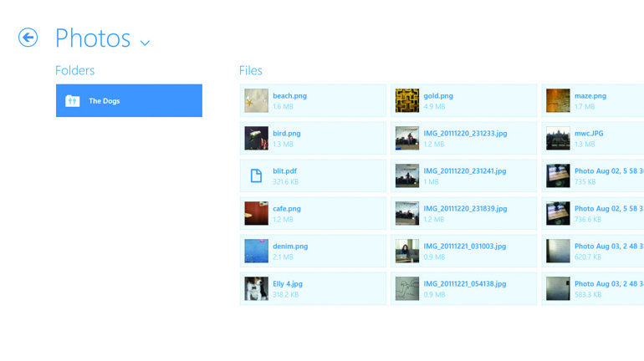Click the maze.png thumbnail
This screenshot has width=644, height=361.
pyautogui.click(x=558, y=100)
